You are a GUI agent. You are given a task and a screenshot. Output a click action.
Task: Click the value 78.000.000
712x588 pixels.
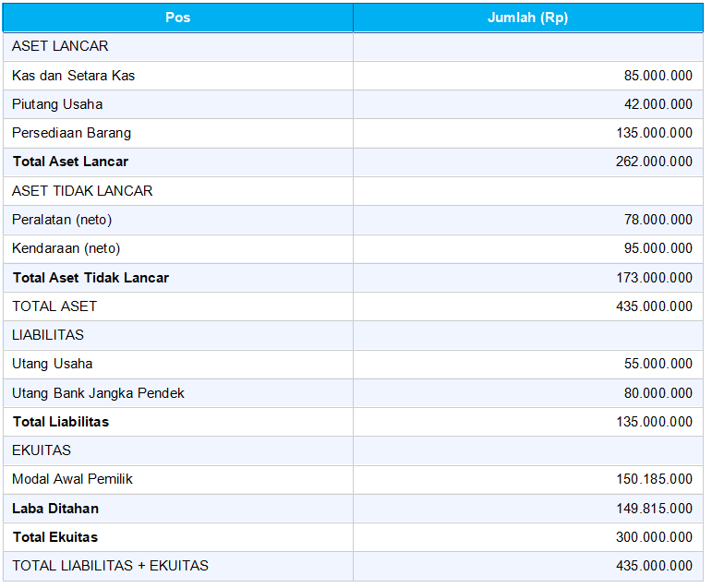(x=658, y=220)
